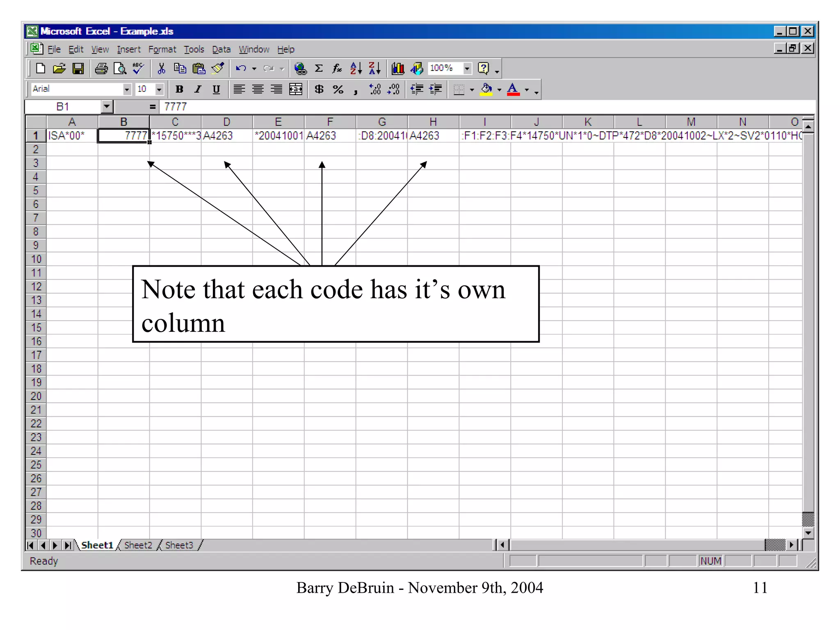Click the Sort Ascending A-Z icon
The height and width of the screenshot is (630, 840).
click(x=356, y=68)
